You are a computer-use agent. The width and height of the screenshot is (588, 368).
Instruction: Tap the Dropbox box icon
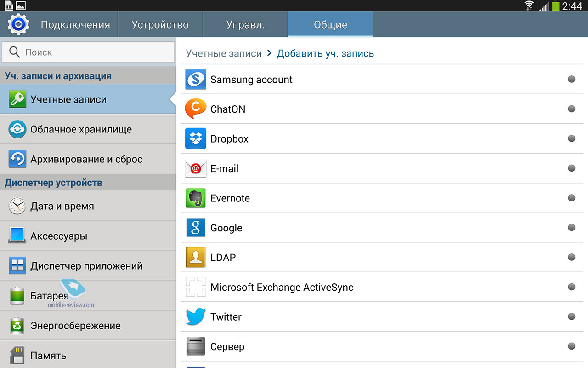pyautogui.click(x=196, y=138)
